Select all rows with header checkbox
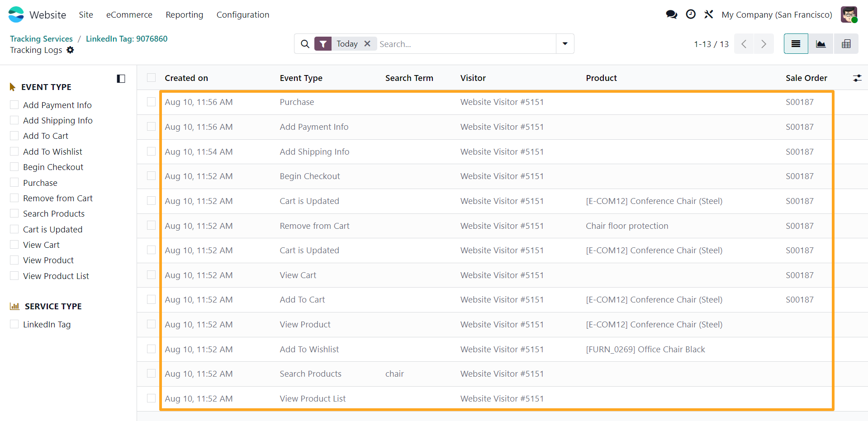 coord(152,78)
